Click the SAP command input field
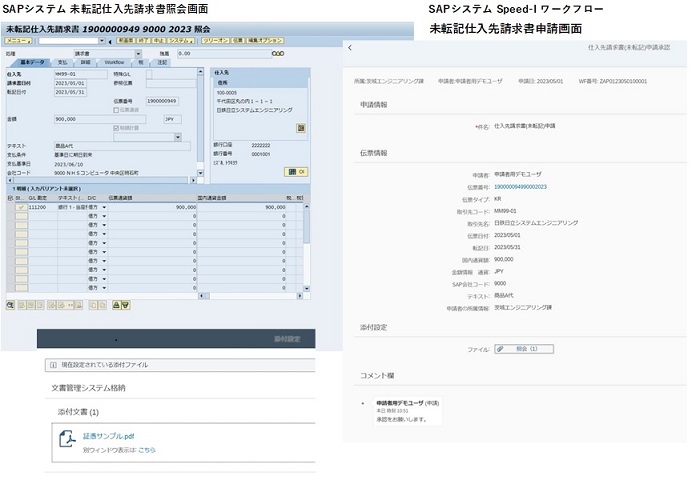This screenshot has height=500, width=696. pos(68,41)
